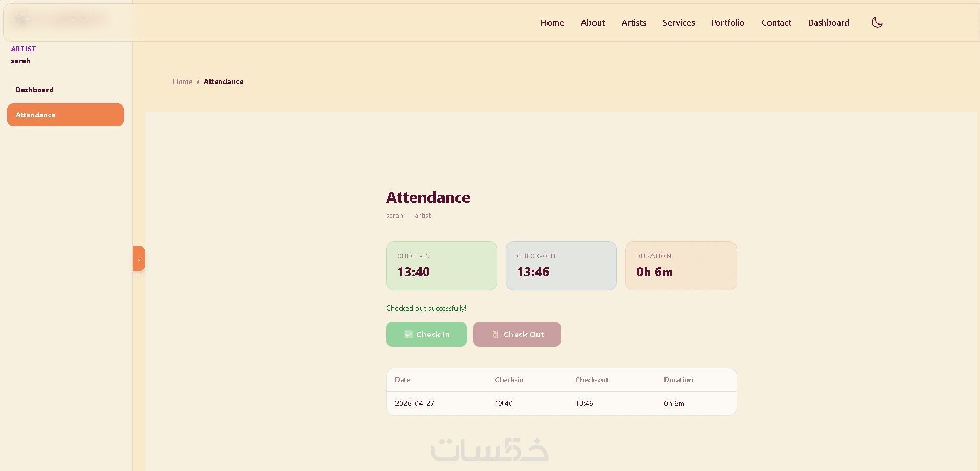980x471 pixels.
Task: Toggle dark mode with moon icon
Action: (877, 22)
